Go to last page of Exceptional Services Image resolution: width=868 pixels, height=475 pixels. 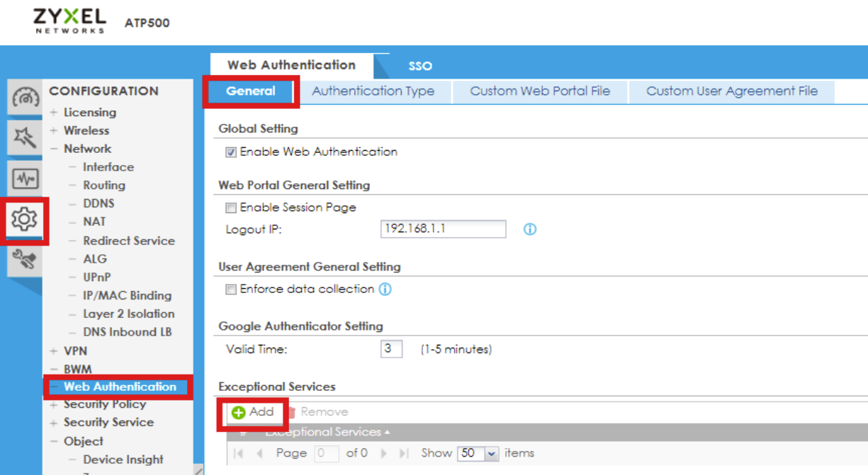[404, 453]
